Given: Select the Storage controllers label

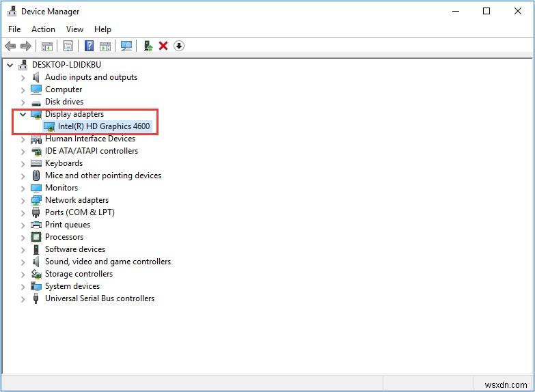Looking at the screenshot, I should pos(79,274).
